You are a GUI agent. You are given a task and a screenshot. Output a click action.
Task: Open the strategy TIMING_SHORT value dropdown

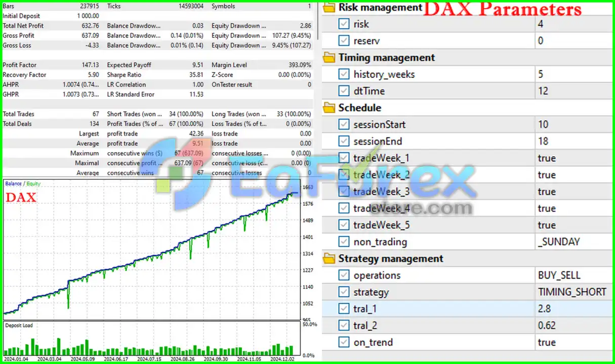click(573, 292)
